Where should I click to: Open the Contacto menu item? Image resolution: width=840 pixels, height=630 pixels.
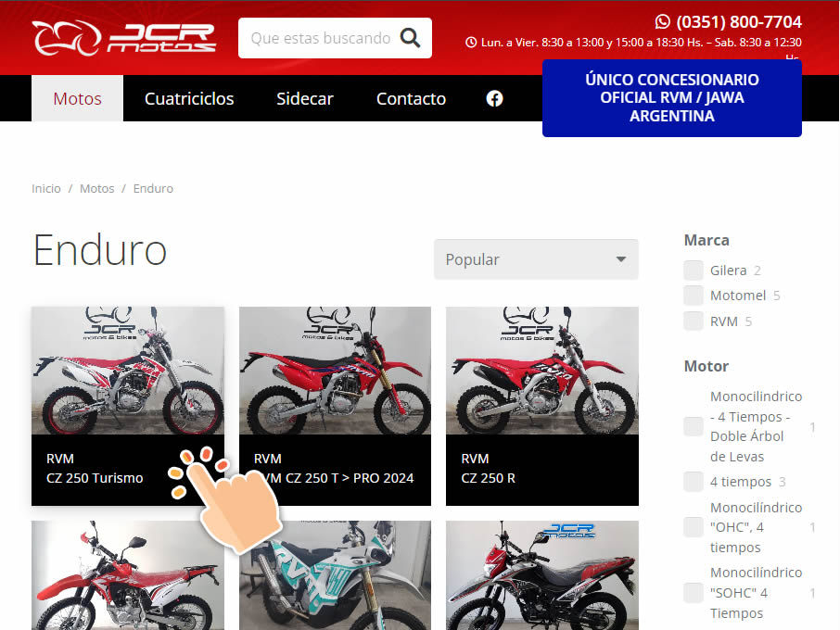(411, 98)
